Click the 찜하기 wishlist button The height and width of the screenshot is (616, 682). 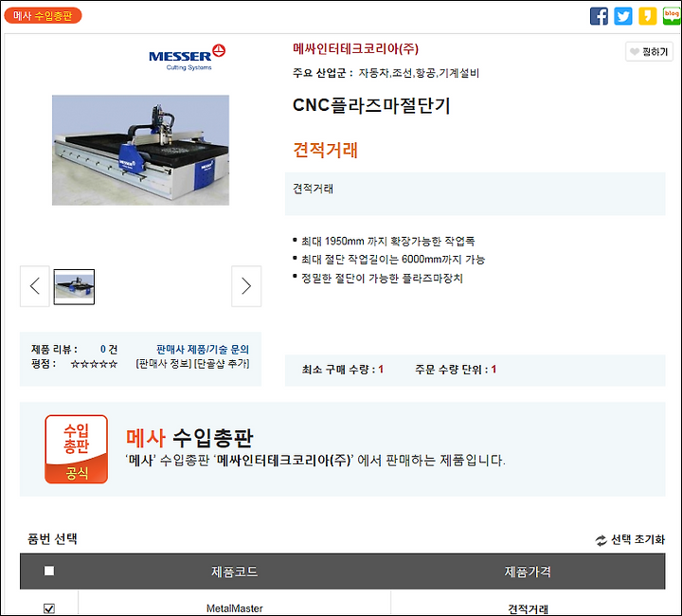click(x=649, y=51)
